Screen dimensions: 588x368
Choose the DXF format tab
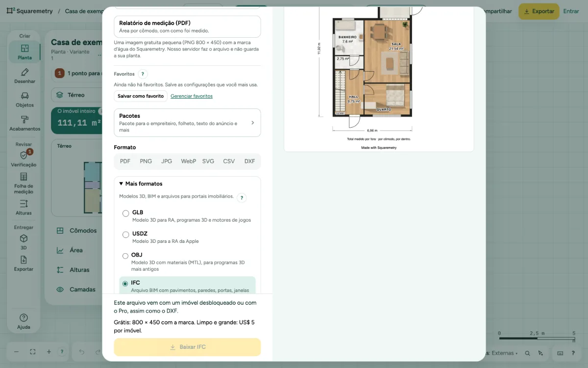(250, 161)
